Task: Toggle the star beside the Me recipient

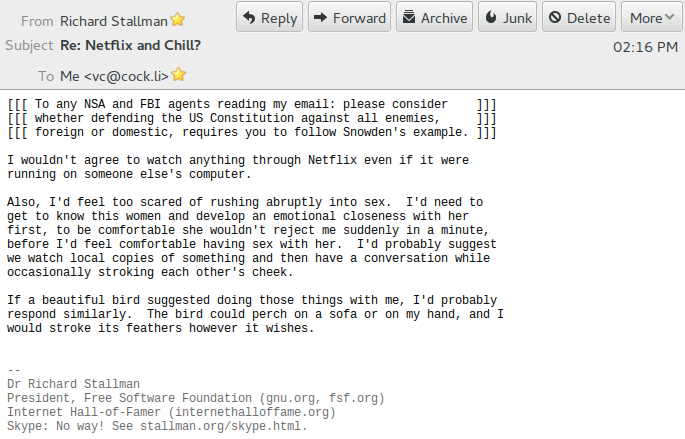Action: 179,75
